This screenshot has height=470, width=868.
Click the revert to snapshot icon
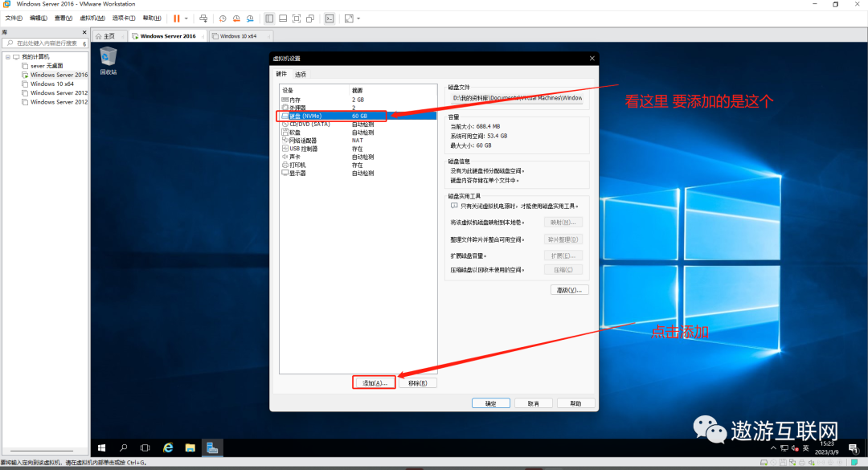[236, 18]
